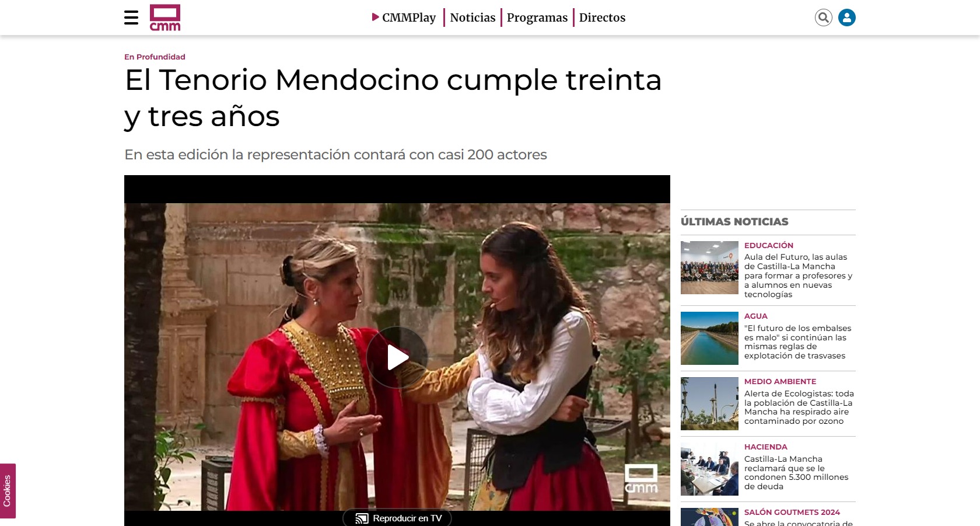
Task: Click the Salón Goutmets 2024 category label
Action: [792, 512]
